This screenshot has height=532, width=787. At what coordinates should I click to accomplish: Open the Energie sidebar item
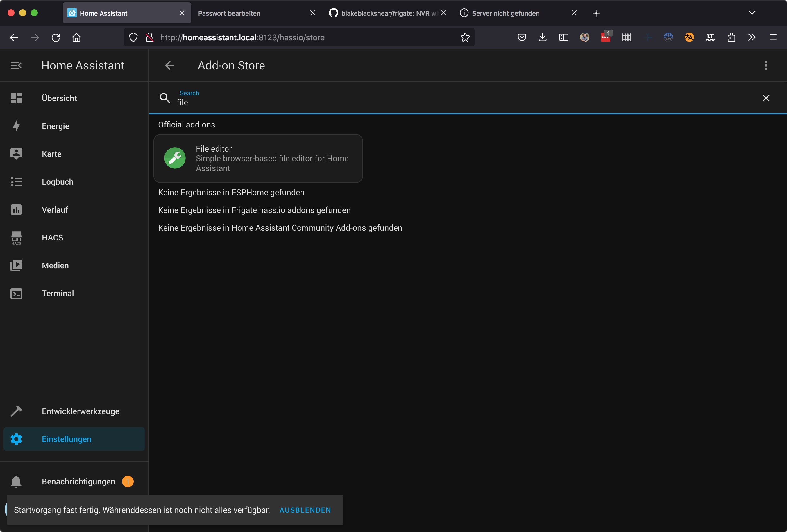click(x=55, y=126)
